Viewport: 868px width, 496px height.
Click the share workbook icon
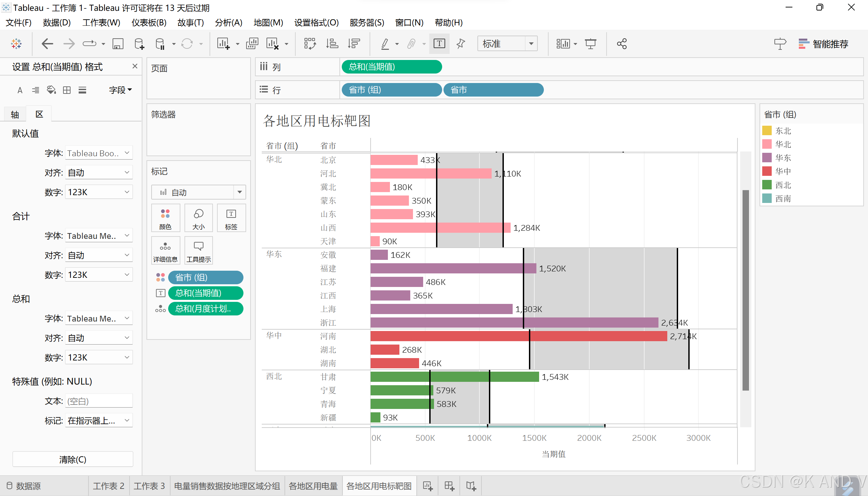[x=622, y=44]
